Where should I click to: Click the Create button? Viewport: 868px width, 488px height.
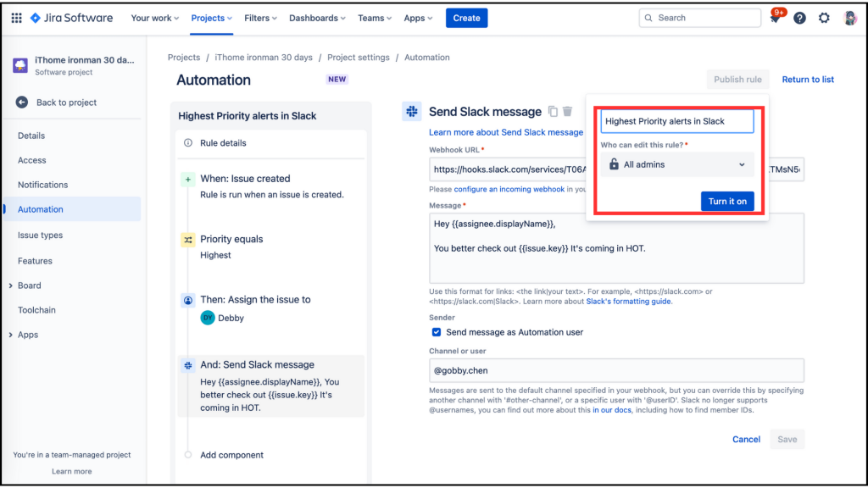(x=466, y=18)
